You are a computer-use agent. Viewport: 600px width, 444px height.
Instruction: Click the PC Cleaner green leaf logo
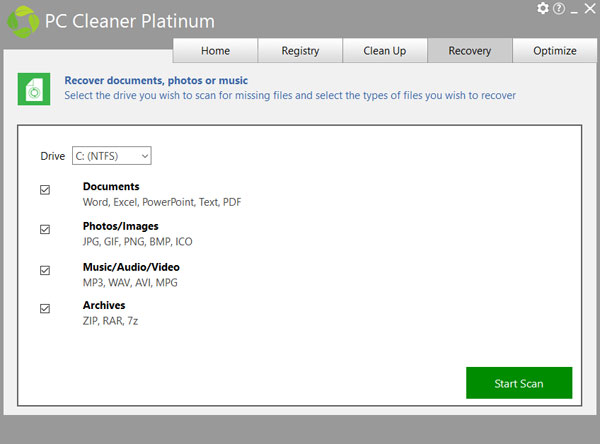click(23, 22)
